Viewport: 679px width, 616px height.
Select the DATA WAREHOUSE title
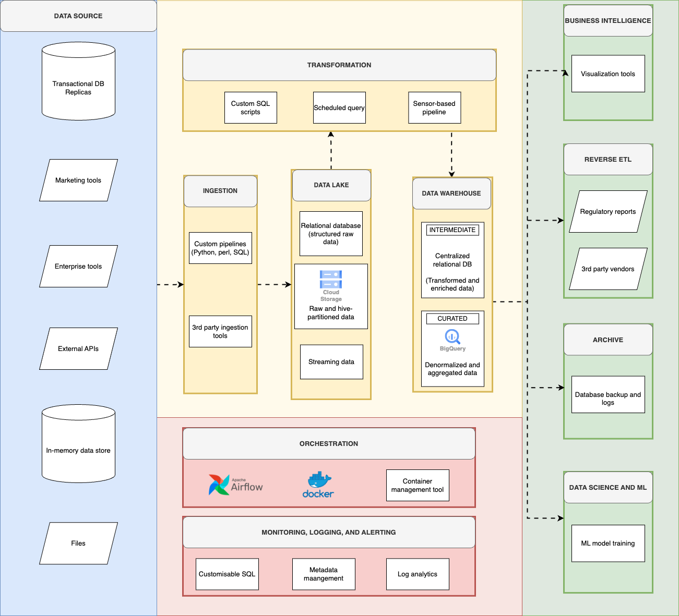coord(451,193)
